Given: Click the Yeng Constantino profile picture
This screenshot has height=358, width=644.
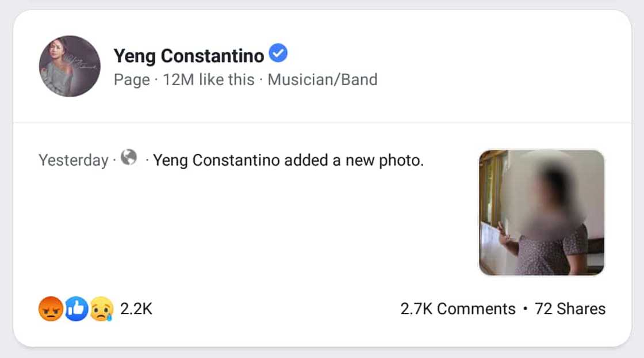Looking at the screenshot, I should [x=70, y=66].
